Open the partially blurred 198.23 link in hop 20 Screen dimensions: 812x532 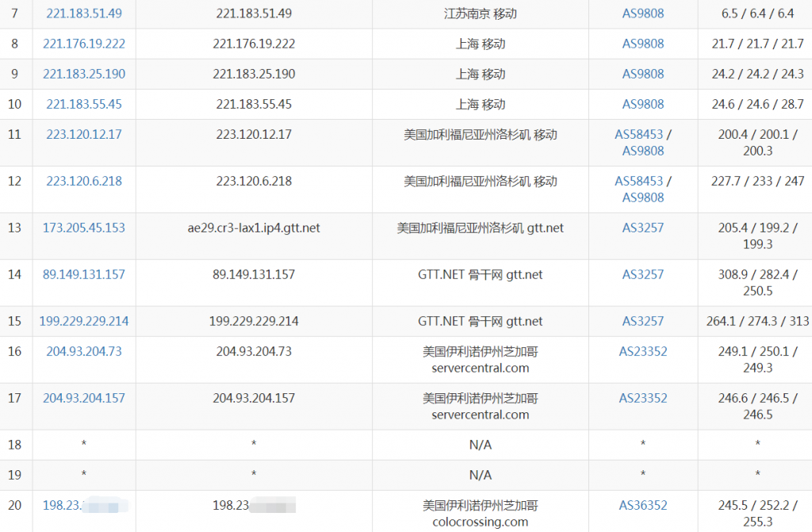[x=63, y=505]
